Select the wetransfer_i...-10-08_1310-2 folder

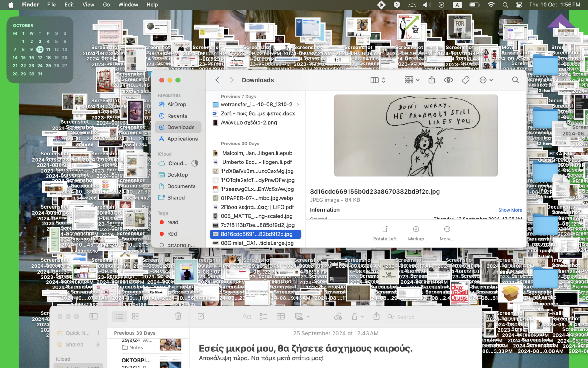(255, 105)
